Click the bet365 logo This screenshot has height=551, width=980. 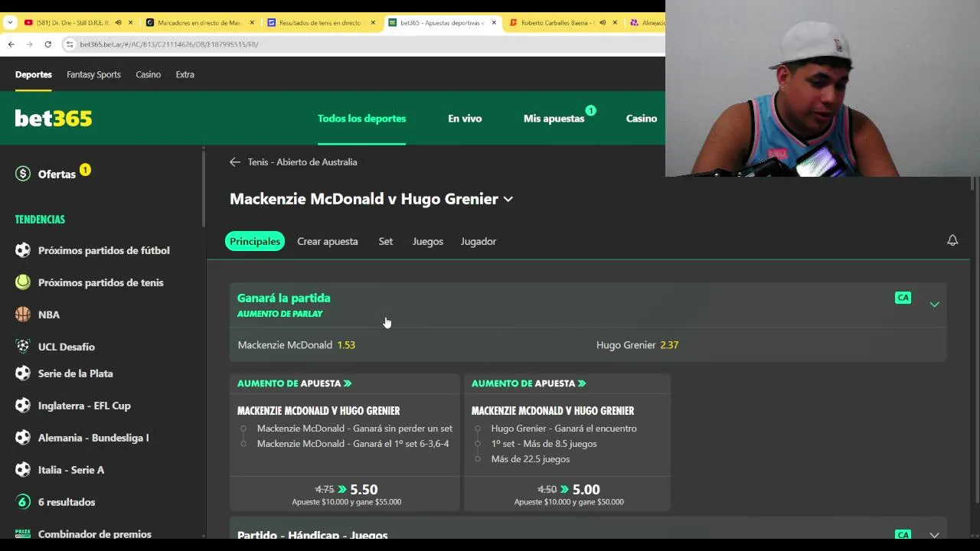(x=54, y=119)
